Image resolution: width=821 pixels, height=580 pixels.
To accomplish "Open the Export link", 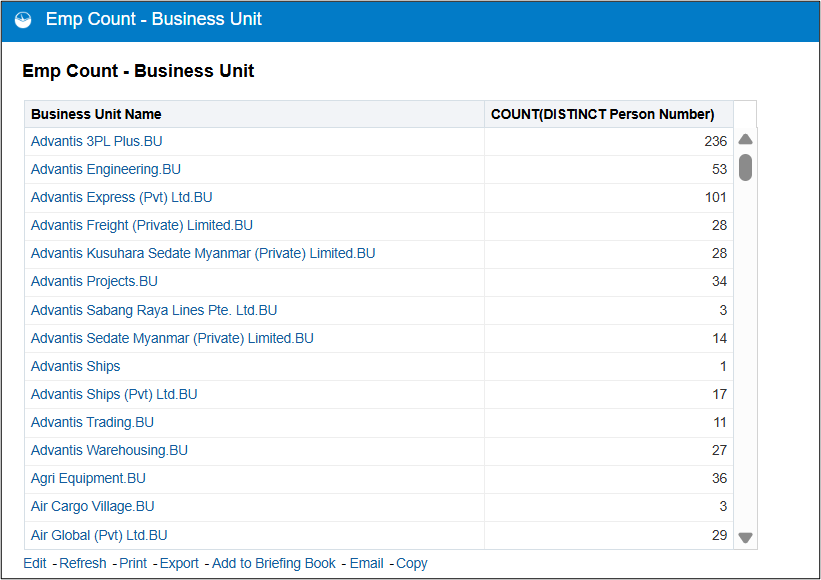I will click(179, 563).
